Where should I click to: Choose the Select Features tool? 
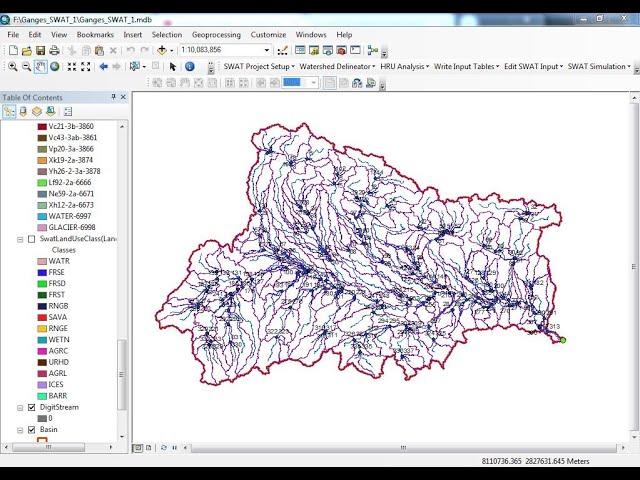coord(134,67)
